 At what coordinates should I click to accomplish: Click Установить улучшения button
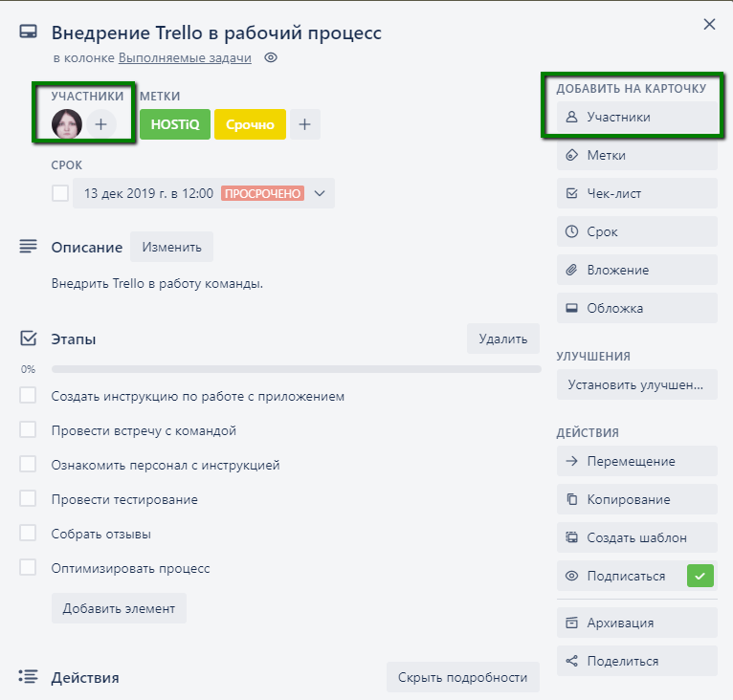[636, 384]
